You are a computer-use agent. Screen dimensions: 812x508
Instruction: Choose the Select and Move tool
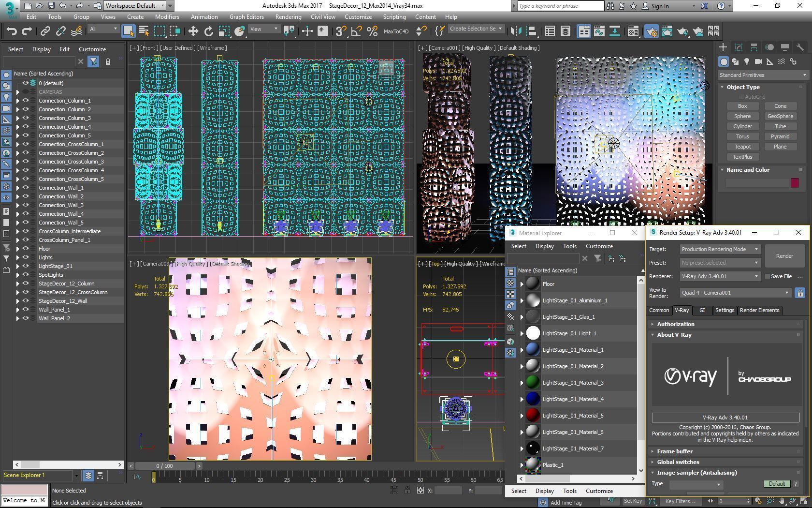click(193, 31)
